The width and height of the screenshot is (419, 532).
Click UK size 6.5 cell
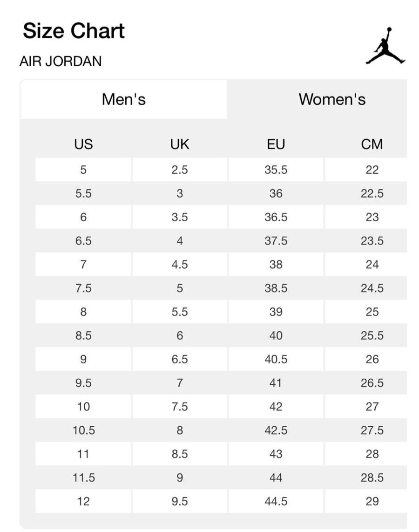coord(180,359)
